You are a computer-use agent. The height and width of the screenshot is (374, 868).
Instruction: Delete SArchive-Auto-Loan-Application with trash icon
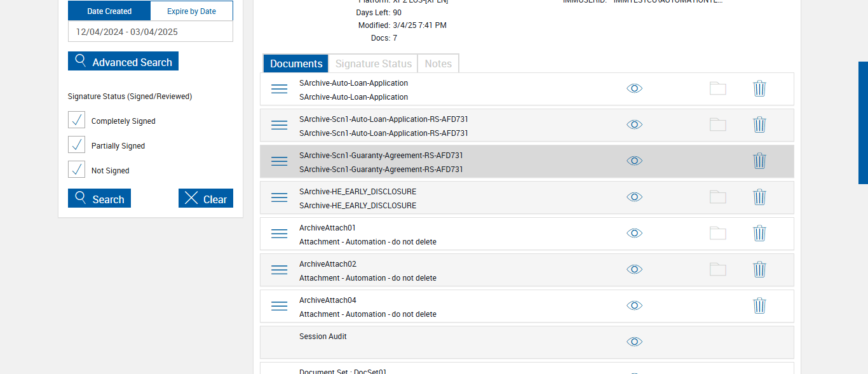(759, 88)
